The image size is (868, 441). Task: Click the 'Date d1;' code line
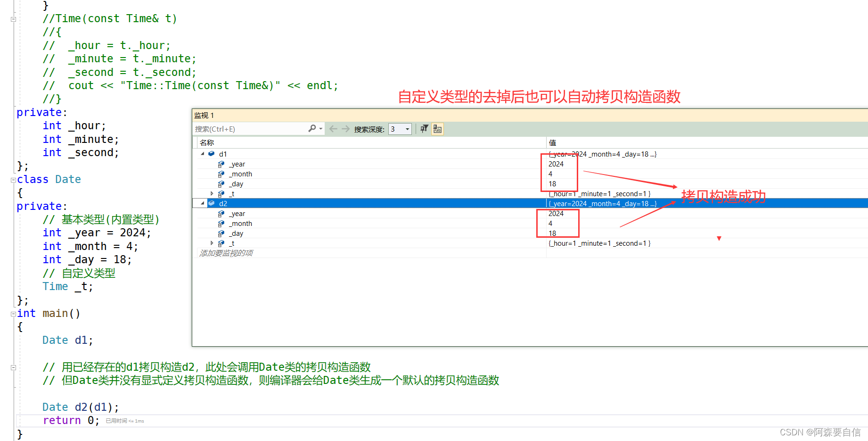[68, 340]
